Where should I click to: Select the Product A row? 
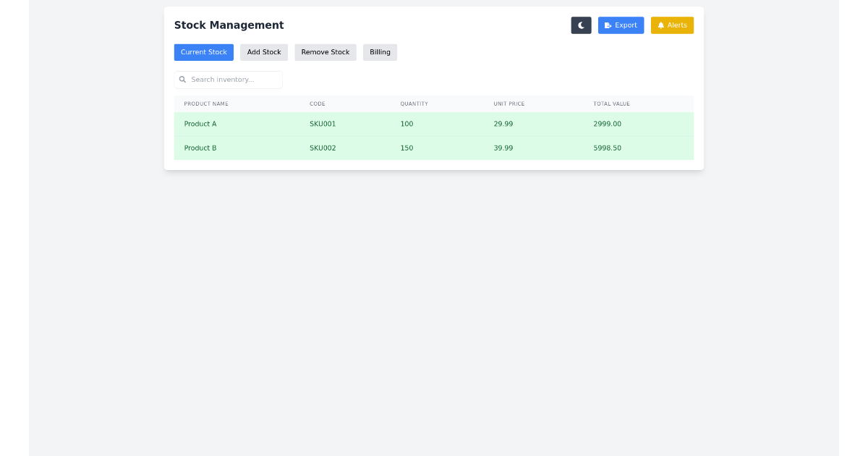click(434, 124)
